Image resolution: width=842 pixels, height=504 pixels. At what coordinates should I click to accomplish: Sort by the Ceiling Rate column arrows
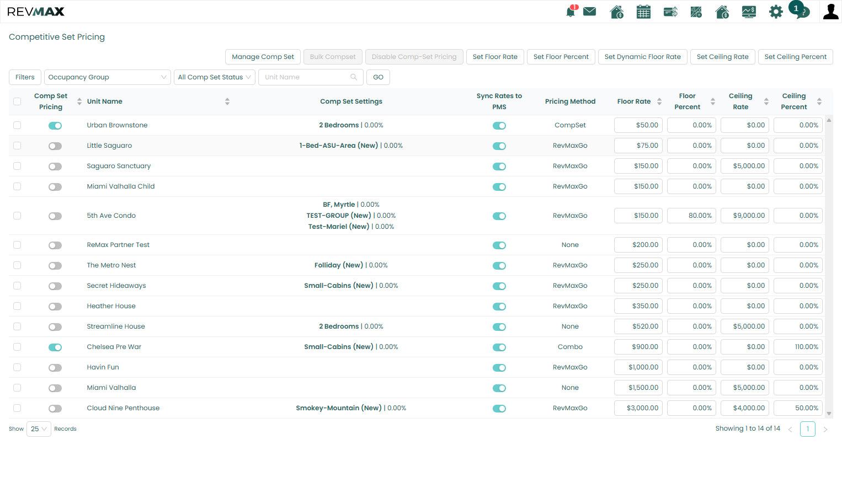[766, 101]
